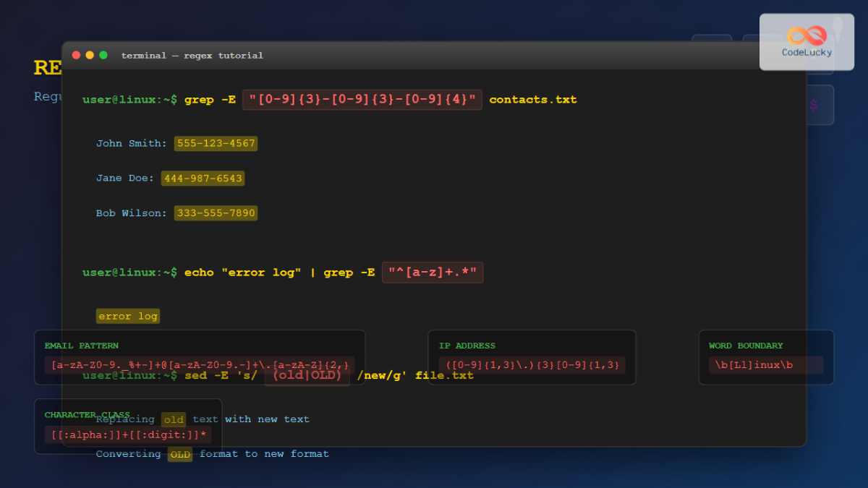Toggle the highlighted "error log" match

click(x=128, y=316)
